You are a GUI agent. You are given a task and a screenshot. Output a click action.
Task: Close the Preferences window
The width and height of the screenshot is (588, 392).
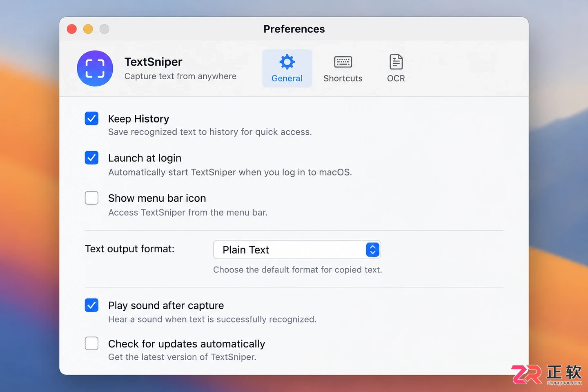tap(72, 29)
